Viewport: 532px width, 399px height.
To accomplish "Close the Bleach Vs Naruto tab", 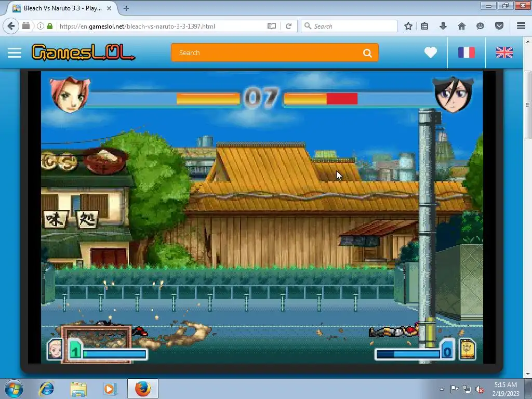I will [x=109, y=8].
